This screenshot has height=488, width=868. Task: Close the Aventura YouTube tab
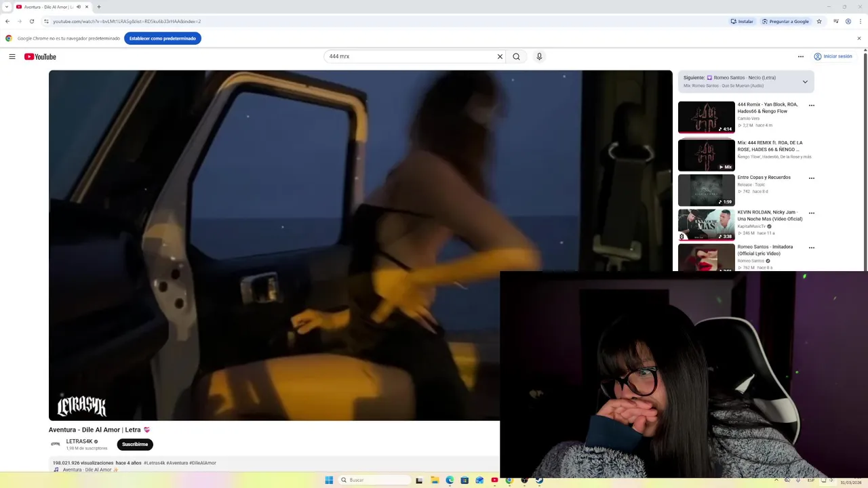(87, 7)
